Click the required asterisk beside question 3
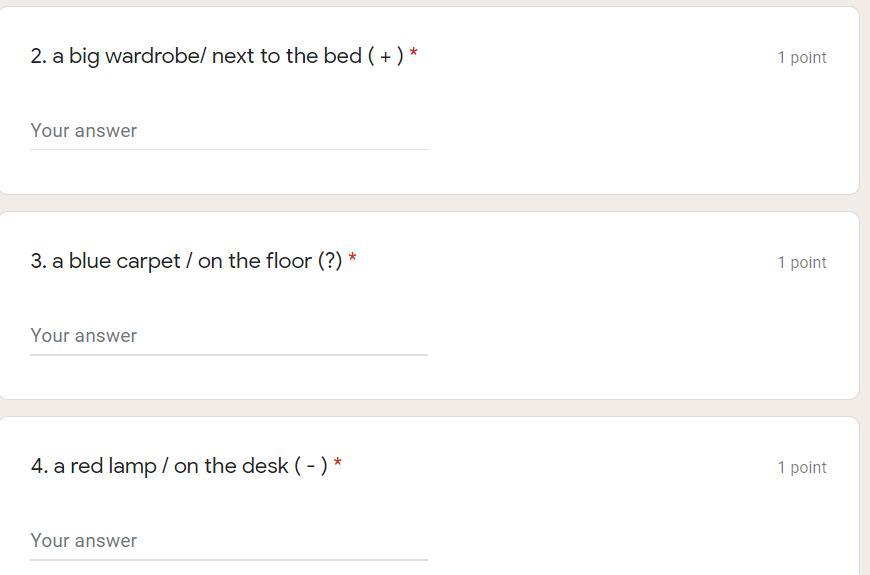This screenshot has height=575, width=870. pos(353,259)
